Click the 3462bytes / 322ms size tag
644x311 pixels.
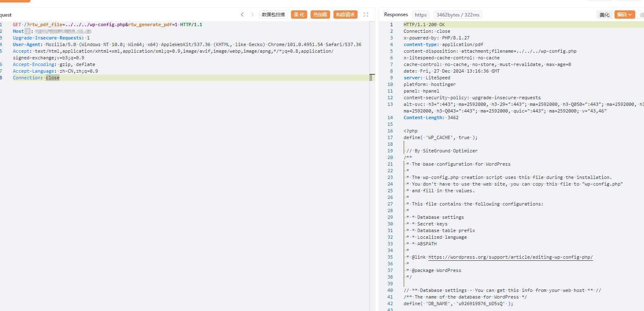458,15
